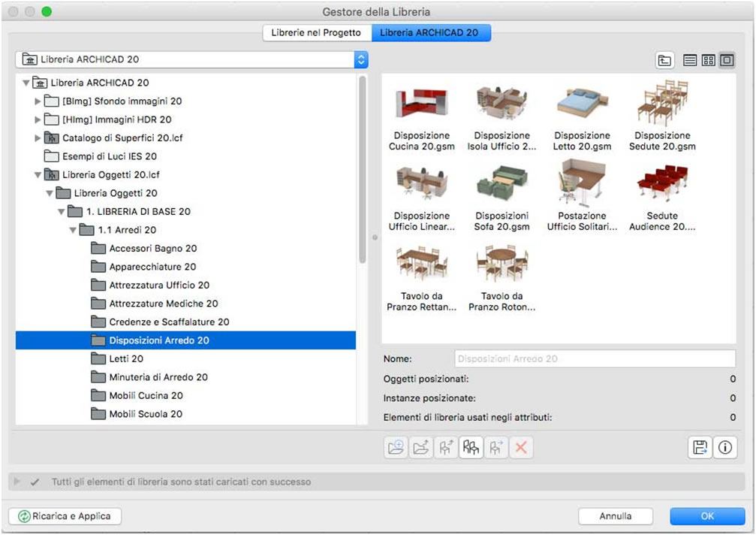The width and height of the screenshot is (756, 535).
Task: Click the green zoom window button
Action: 47,11
